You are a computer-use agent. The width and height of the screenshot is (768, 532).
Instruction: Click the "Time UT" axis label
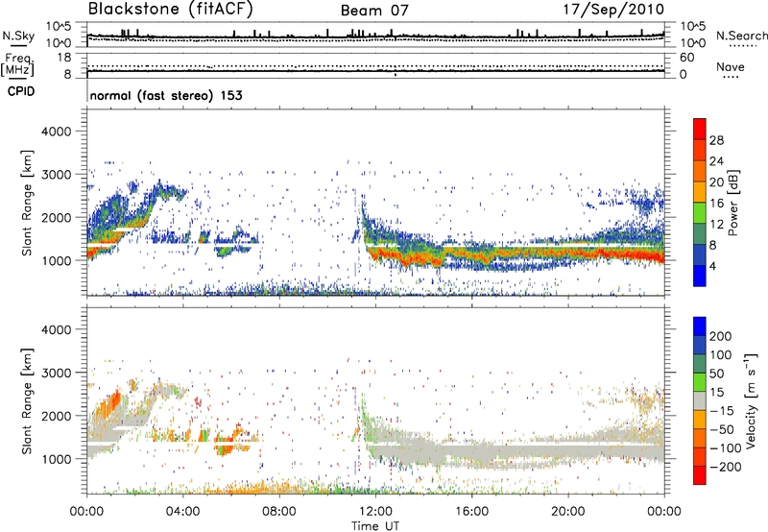tap(375, 526)
